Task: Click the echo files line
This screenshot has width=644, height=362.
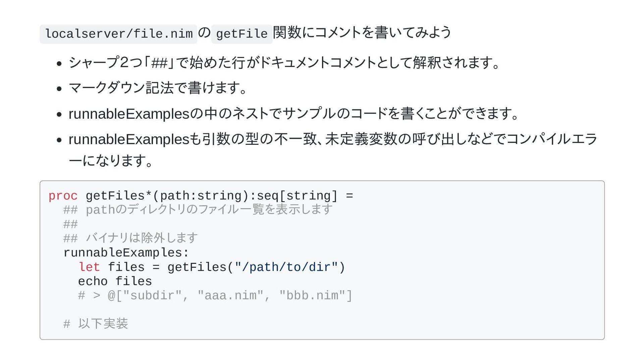Action: point(115,281)
